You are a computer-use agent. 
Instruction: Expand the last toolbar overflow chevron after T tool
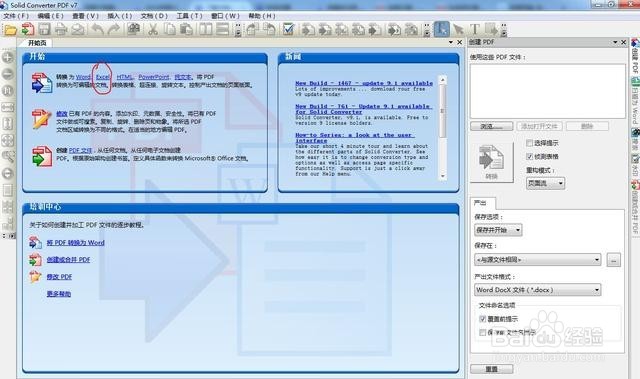click(504, 30)
